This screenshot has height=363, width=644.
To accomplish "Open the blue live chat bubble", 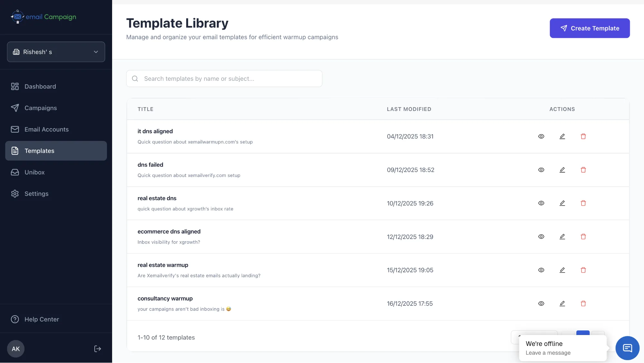I will [x=627, y=348].
